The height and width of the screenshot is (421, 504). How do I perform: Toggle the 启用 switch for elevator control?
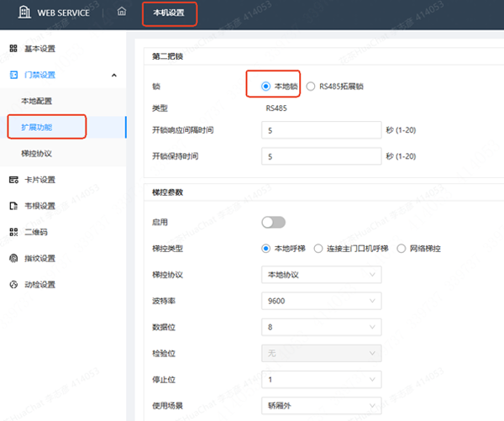pyautogui.click(x=274, y=222)
